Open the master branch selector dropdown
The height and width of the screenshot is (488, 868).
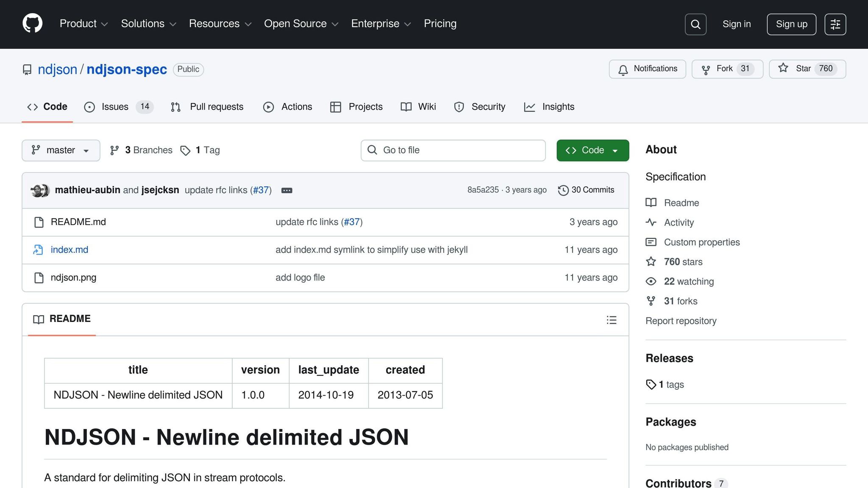coord(61,150)
